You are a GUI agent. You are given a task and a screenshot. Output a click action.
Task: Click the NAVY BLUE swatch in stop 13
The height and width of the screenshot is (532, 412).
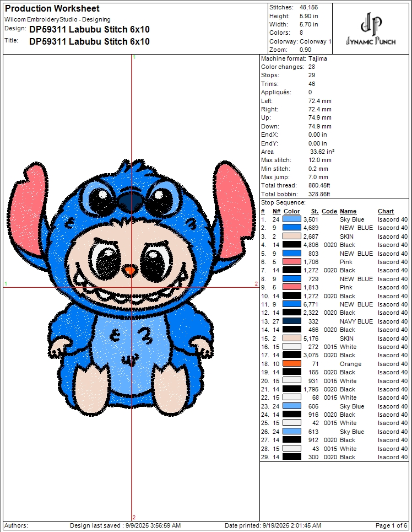pos(291,321)
